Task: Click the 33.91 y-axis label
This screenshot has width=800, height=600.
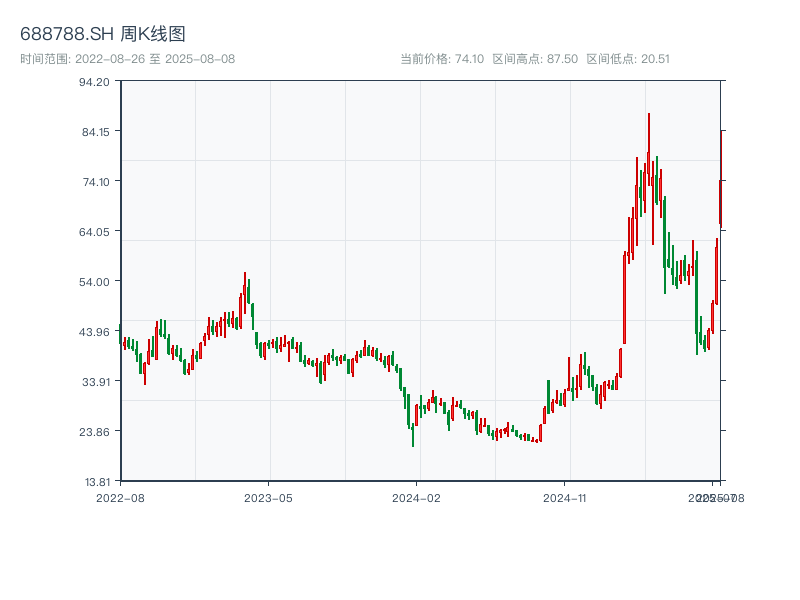Action: coord(94,381)
